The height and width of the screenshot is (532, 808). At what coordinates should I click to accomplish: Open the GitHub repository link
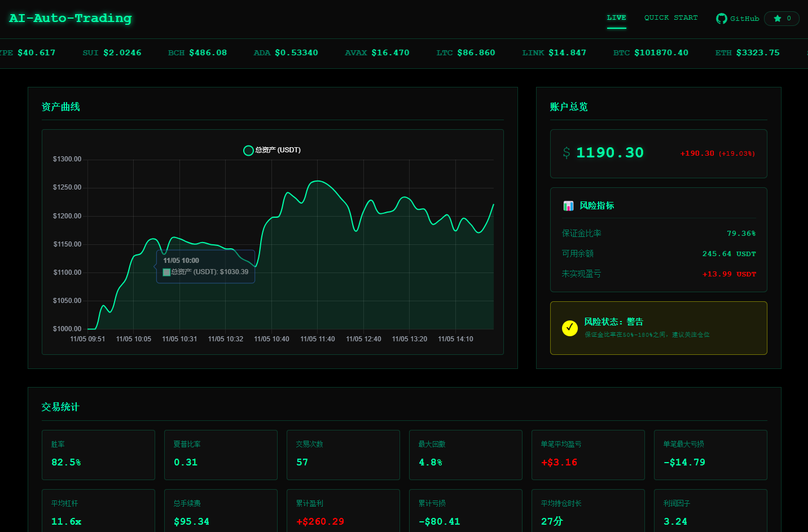[x=737, y=18]
